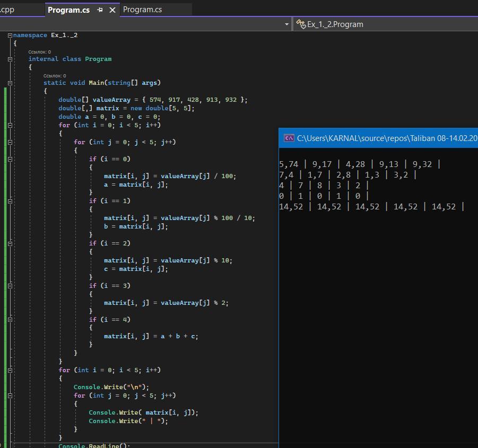
Task: Collapse the internal class Program block
Action: coord(10,59)
